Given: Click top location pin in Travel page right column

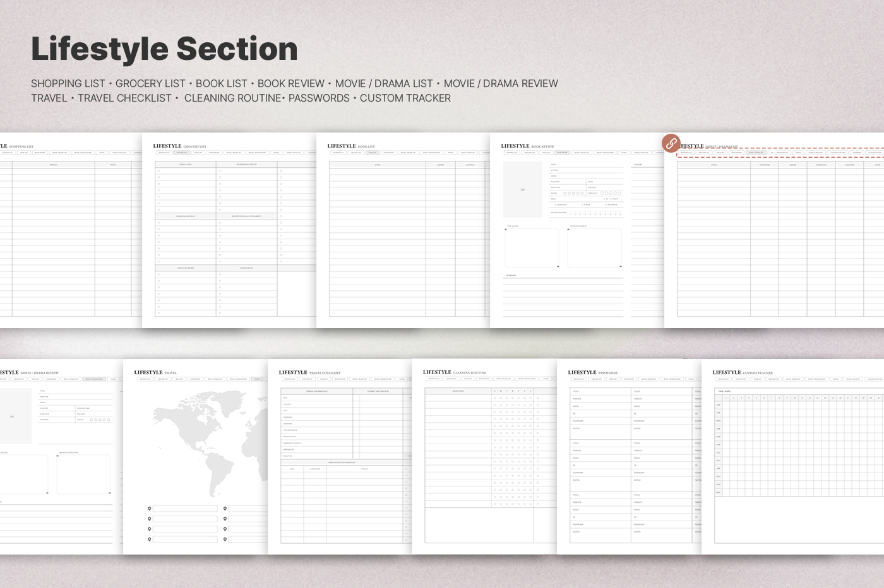Looking at the screenshot, I should coord(225,509).
